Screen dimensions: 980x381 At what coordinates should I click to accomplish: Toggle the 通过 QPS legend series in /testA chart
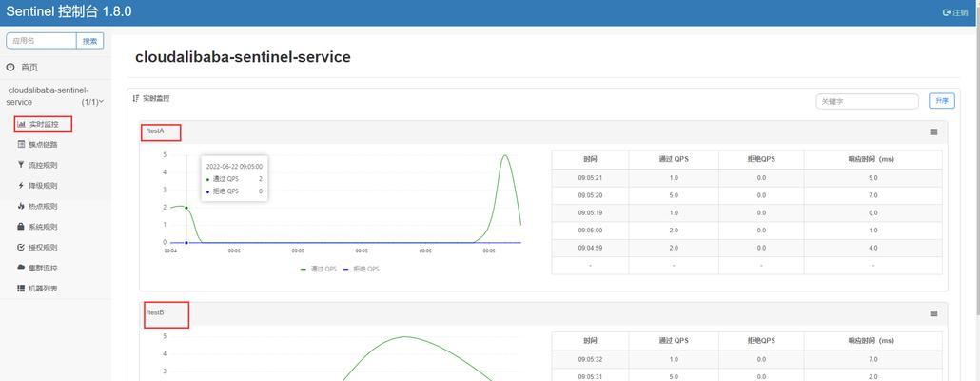(x=319, y=269)
